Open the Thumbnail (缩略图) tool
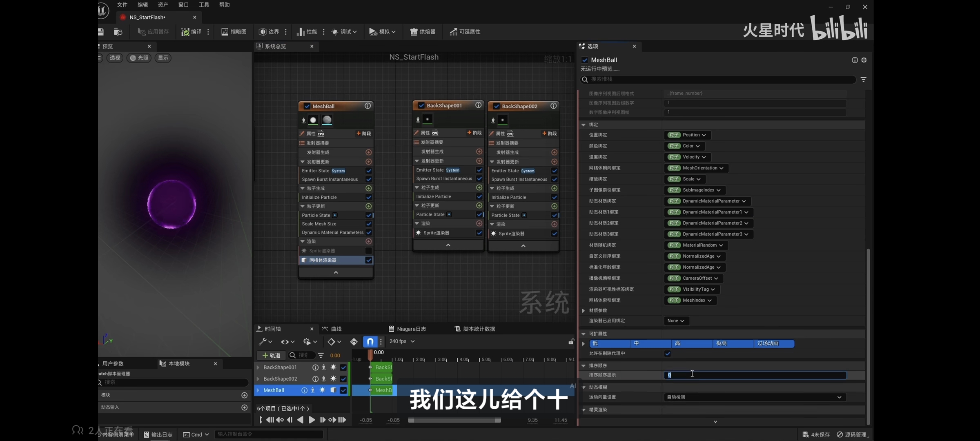The image size is (980, 441). point(234,32)
